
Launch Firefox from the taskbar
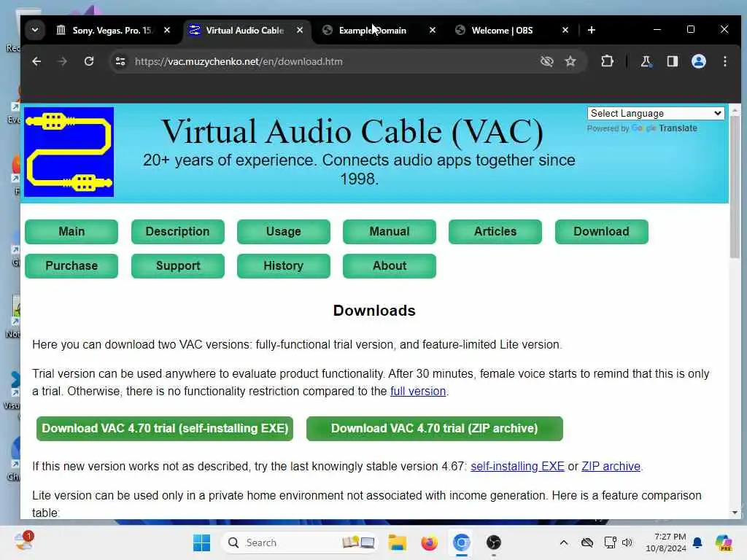click(429, 542)
